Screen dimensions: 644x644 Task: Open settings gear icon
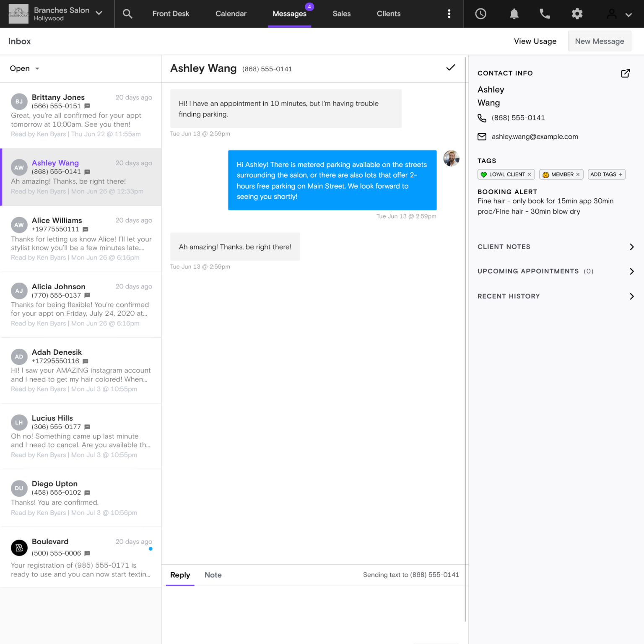click(577, 14)
